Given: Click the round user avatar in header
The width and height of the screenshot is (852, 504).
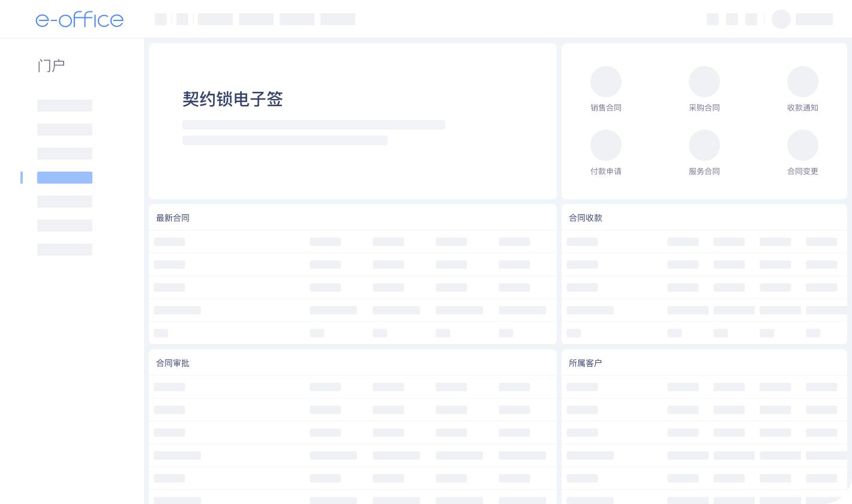Looking at the screenshot, I should [x=781, y=19].
